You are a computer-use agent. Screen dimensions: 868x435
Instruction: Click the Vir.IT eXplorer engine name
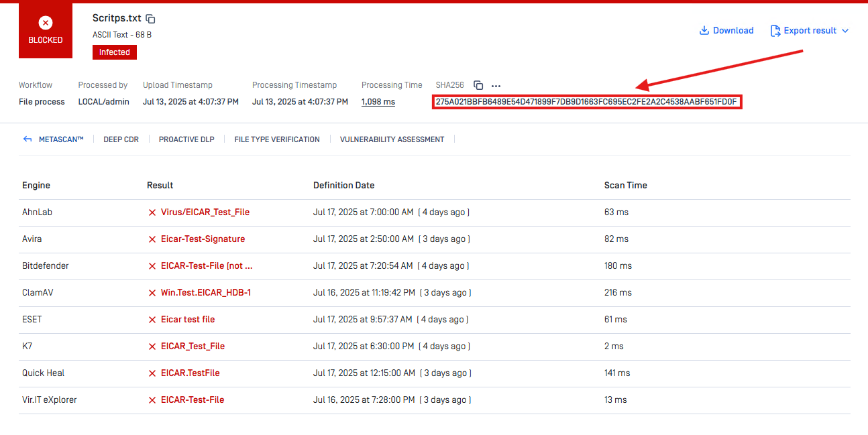pyautogui.click(x=50, y=399)
